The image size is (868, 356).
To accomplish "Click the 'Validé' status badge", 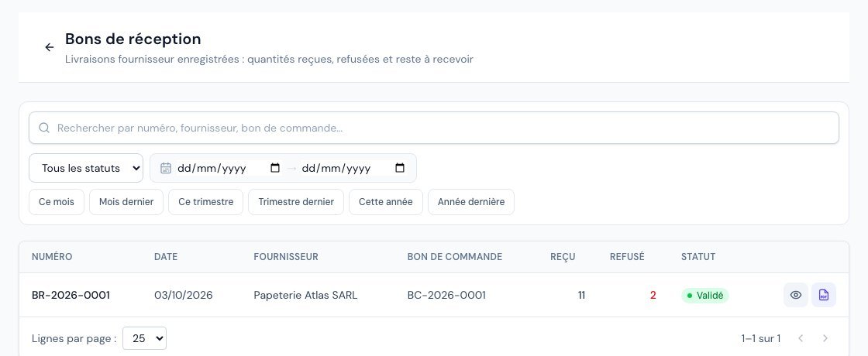I will (x=705, y=296).
